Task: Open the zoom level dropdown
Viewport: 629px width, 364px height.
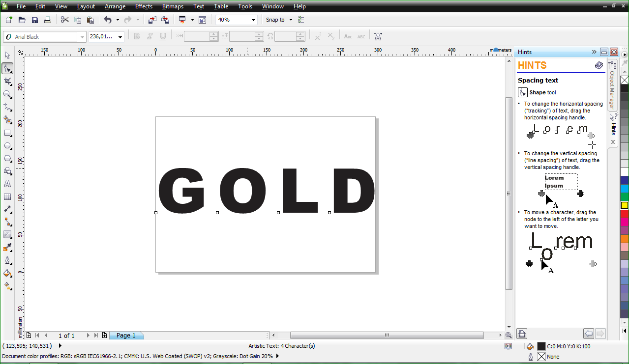Action: coord(254,20)
